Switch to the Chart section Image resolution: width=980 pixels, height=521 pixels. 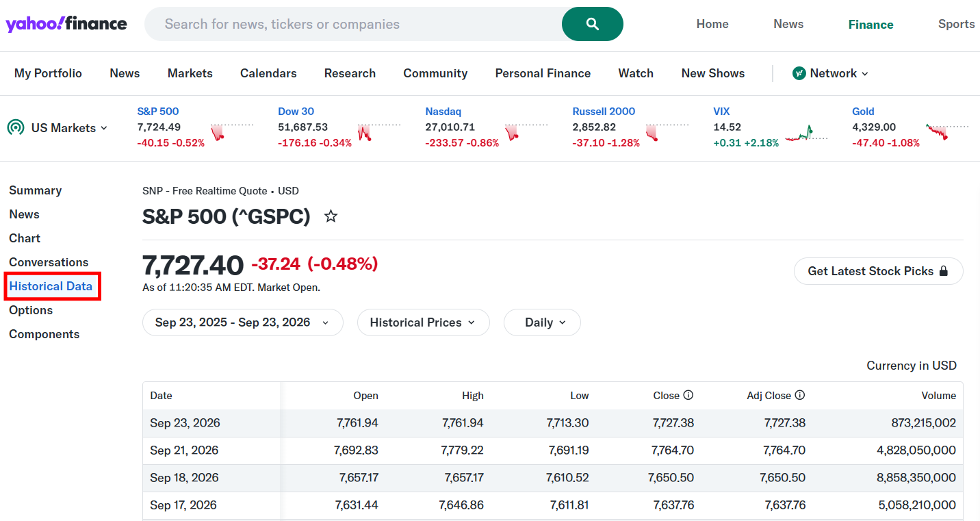coord(25,238)
